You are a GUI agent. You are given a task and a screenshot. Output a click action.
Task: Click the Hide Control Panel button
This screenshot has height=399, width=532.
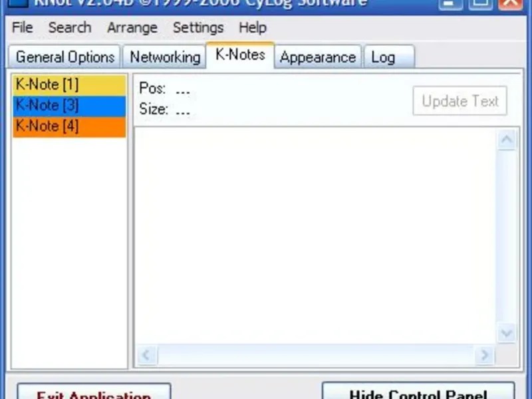[x=418, y=391]
